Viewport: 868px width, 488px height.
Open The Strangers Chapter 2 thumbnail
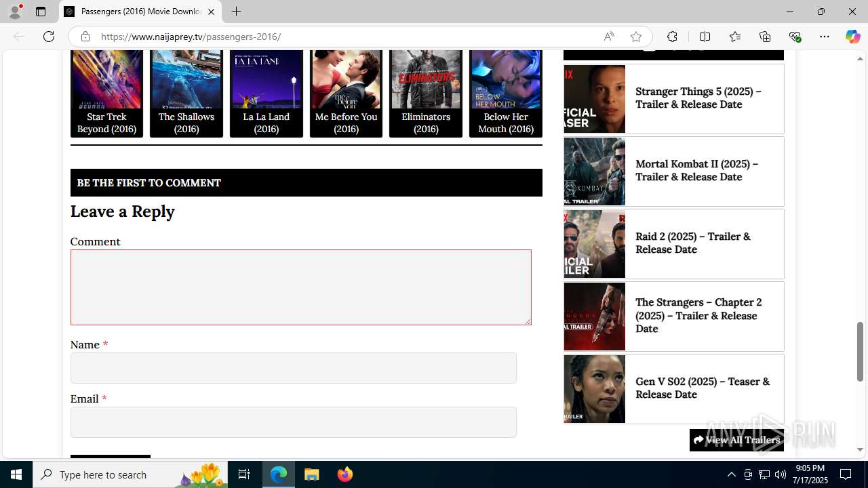click(595, 317)
